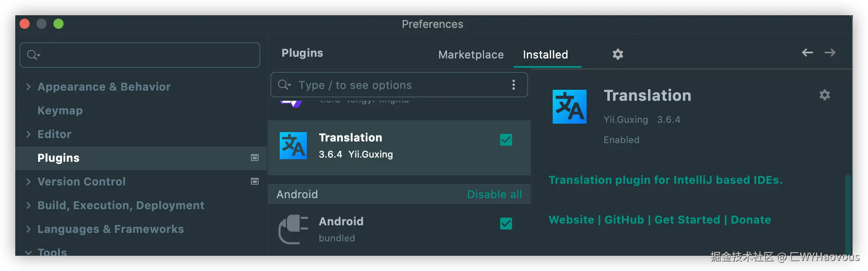Click Translation plugin icon in list
This screenshot has width=868, height=271.
[x=293, y=146]
